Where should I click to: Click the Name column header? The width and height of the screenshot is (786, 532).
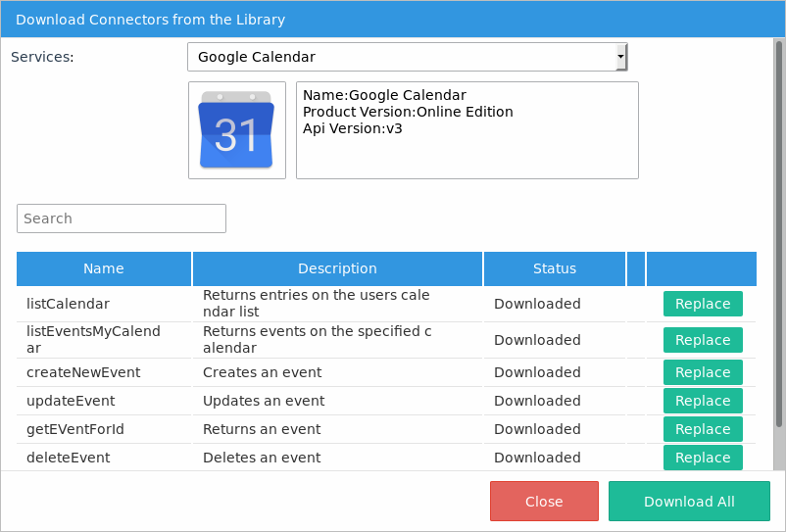point(104,268)
